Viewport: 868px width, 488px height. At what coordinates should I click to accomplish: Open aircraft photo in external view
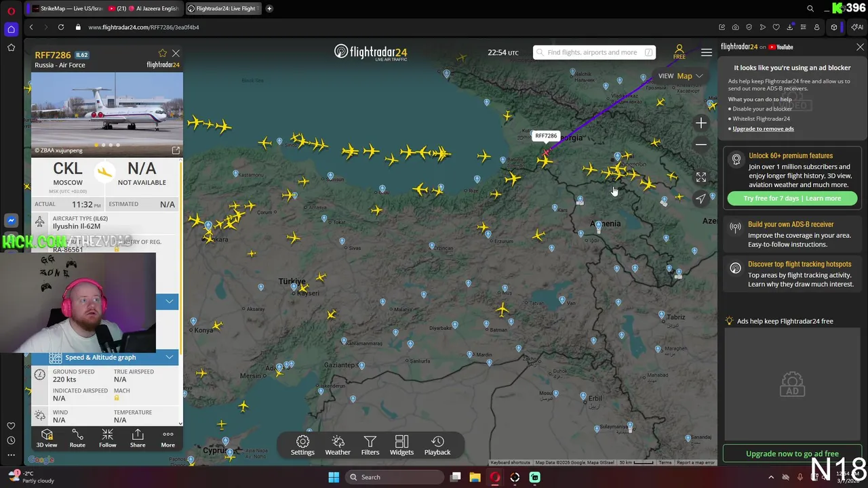click(x=176, y=150)
